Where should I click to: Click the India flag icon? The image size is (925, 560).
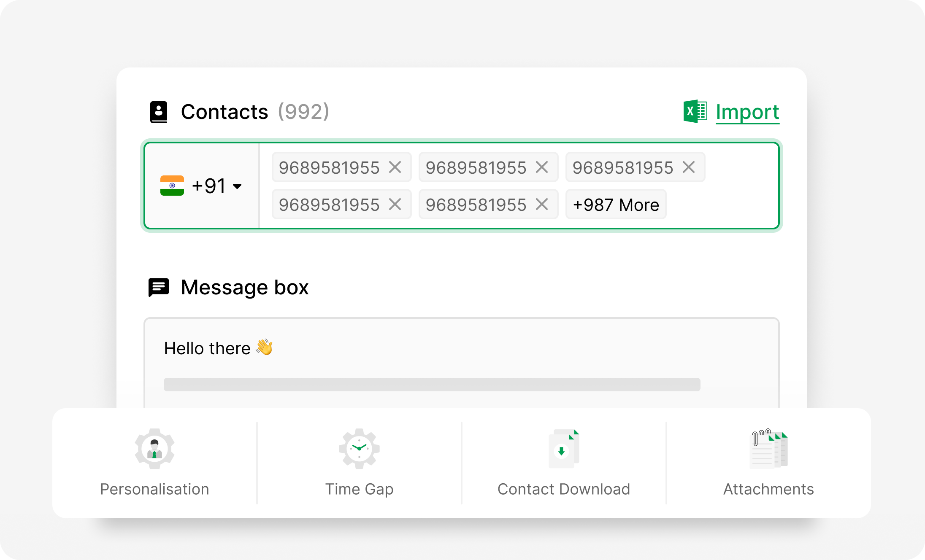(x=172, y=186)
